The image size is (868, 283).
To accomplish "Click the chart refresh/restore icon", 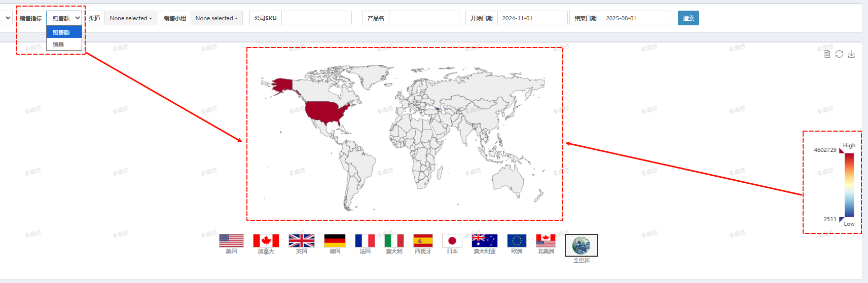I will point(839,54).
